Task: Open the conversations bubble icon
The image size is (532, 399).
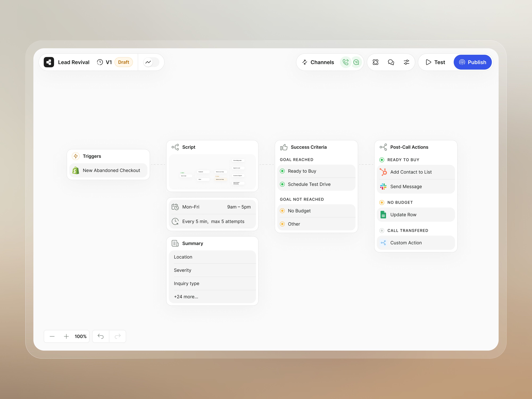Action: 391,62
